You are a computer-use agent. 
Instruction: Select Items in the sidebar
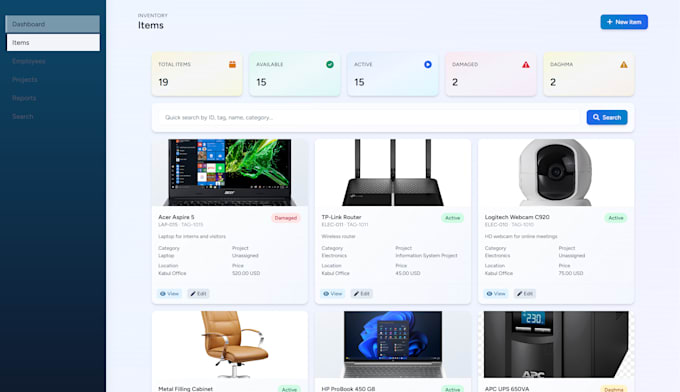tap(52, 42)
